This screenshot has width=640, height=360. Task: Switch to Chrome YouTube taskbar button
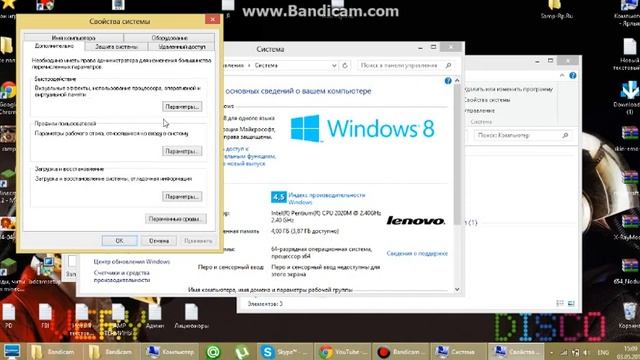pyautogui.click(x=344, y=351)
